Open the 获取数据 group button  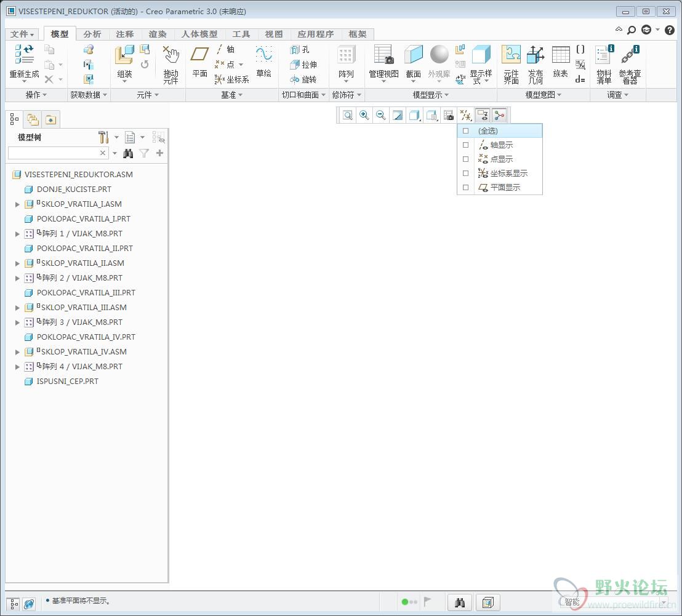(x=89, y=95)
